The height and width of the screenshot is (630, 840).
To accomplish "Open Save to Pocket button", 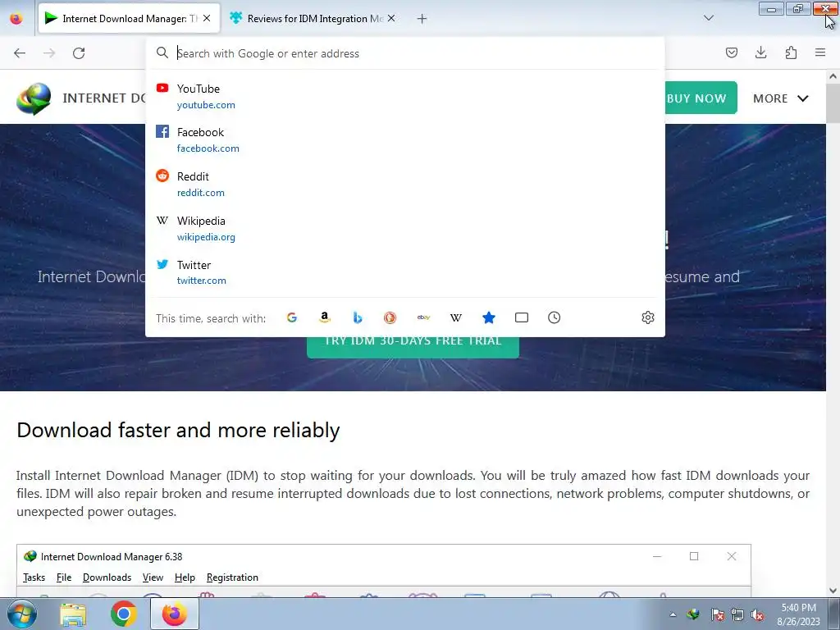I will [x=731, y=52].
